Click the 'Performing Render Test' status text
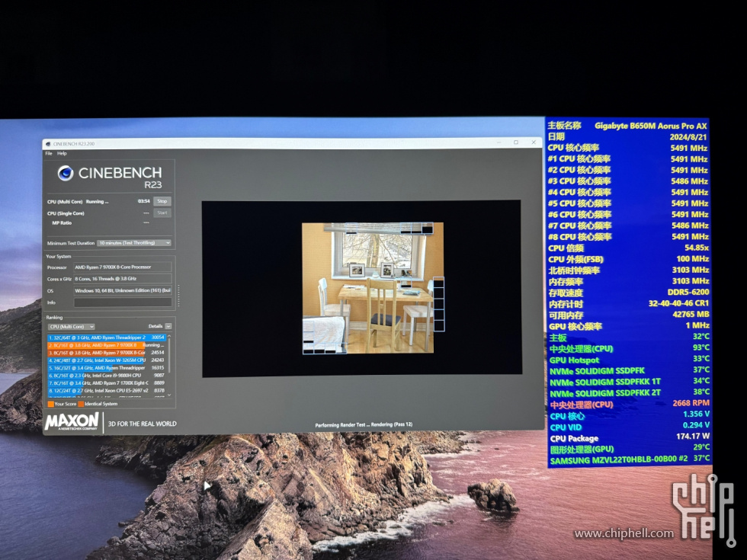747x560 pixels. [364, 425]
